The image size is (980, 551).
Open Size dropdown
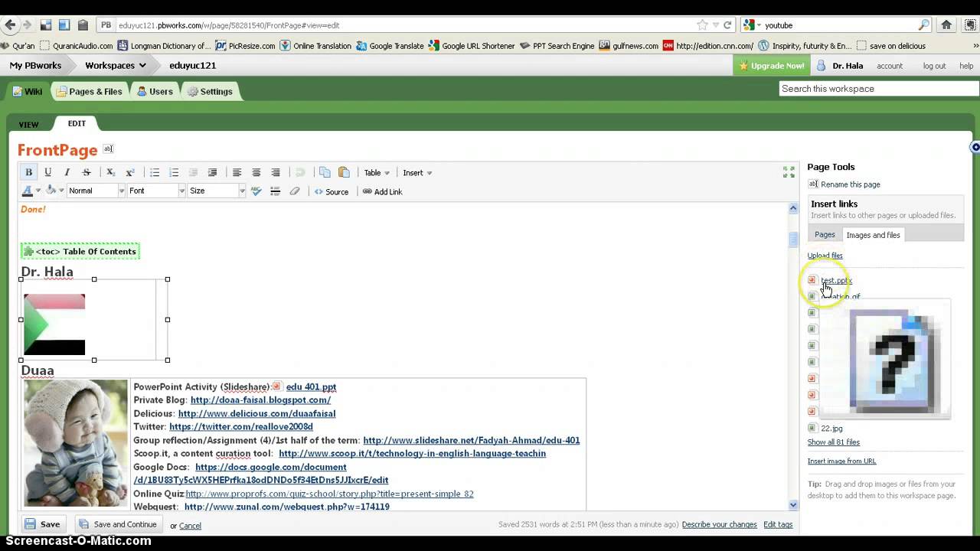coord(217,191)
